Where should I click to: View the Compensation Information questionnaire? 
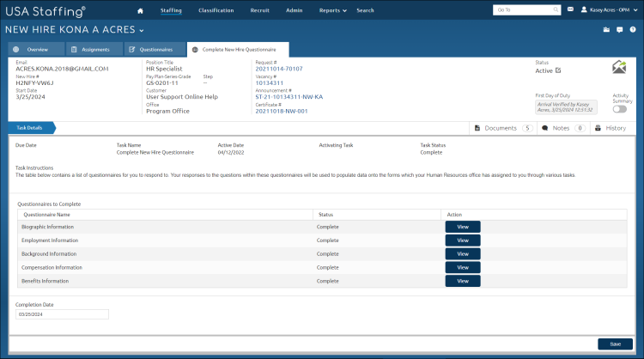[463, 267]
